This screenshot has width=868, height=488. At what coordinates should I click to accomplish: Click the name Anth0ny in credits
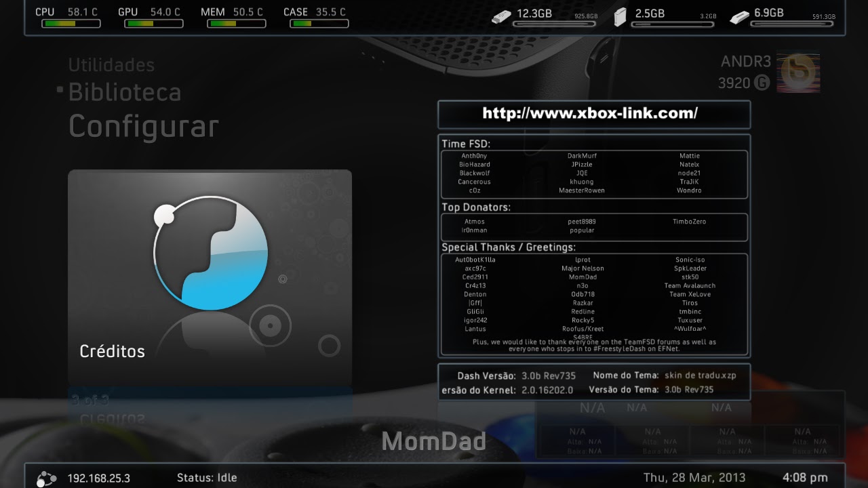[x=474, y=156]
